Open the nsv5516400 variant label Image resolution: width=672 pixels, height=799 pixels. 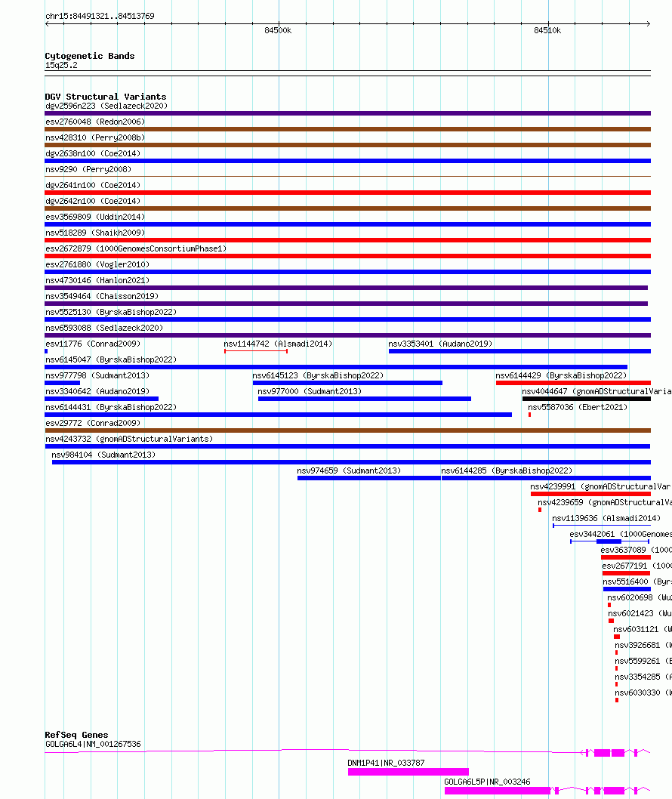tap(637, 581)
